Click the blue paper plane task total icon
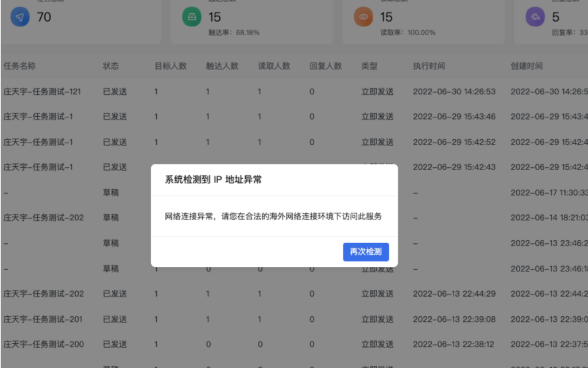This screenshot has height=368, width=588. [x=20, y=17]
